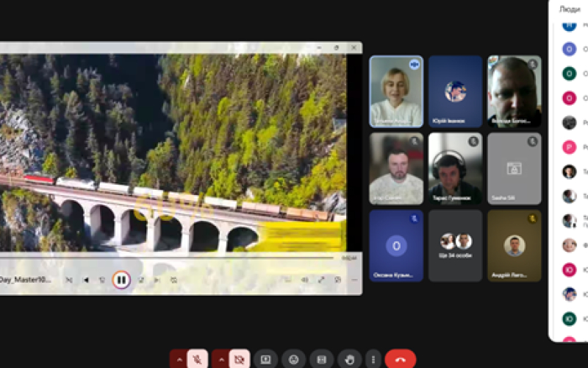Select the Юрій Іванюк participant tile
The image size is (588, 368).
(x=455, y=92)
